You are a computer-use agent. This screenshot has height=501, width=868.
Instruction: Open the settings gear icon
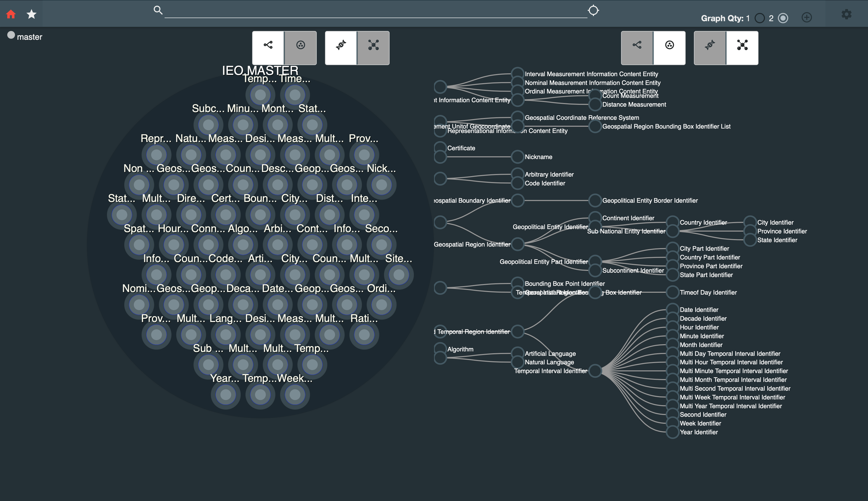[x=846, y=14]
